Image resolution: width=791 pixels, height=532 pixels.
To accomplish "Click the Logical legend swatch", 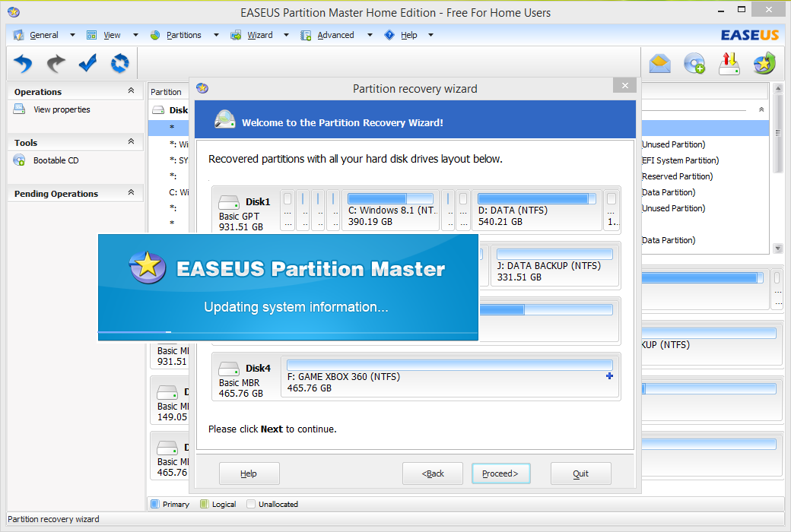I will 204,504.
